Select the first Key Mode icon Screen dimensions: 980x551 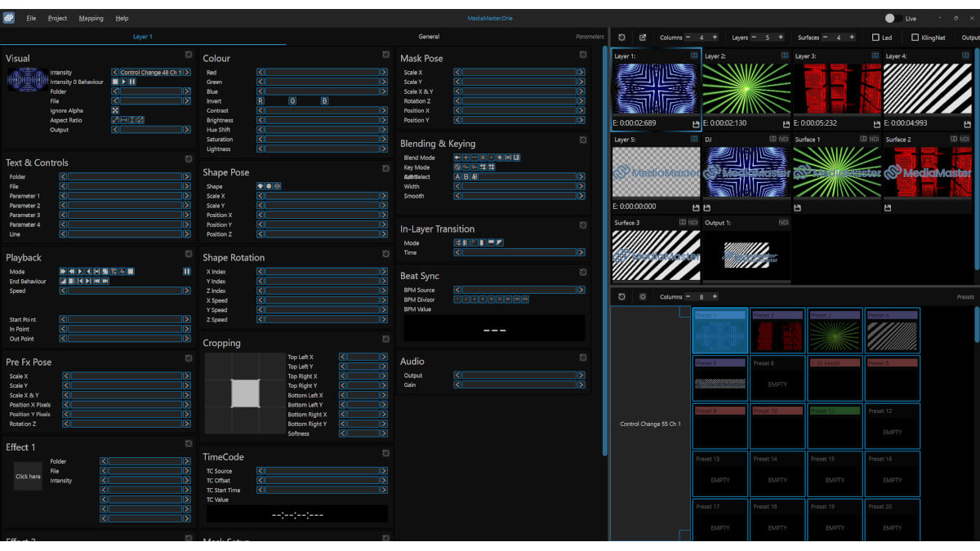click(x=458, y=167)
